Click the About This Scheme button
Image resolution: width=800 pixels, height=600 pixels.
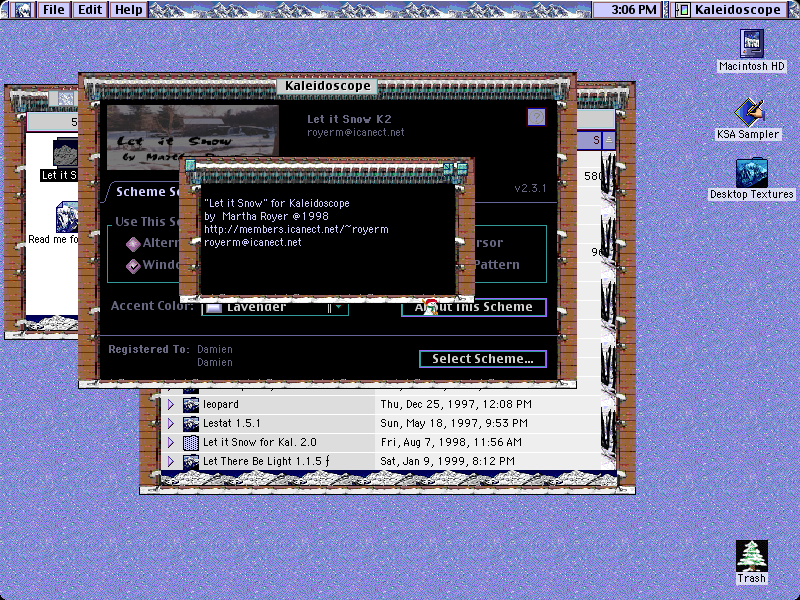474,307
